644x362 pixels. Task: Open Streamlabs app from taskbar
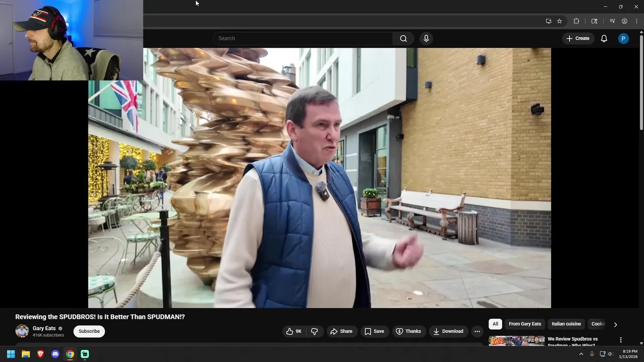point(85,354)
